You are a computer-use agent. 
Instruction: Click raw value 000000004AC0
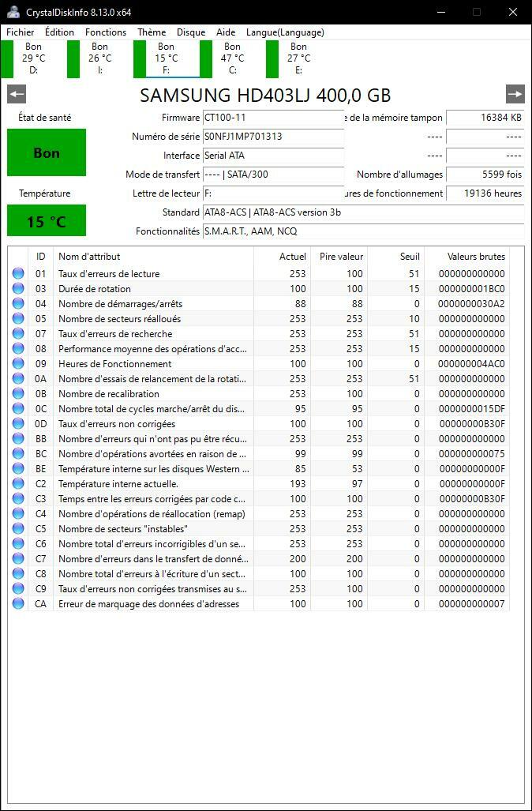click(x=471, y=363)
